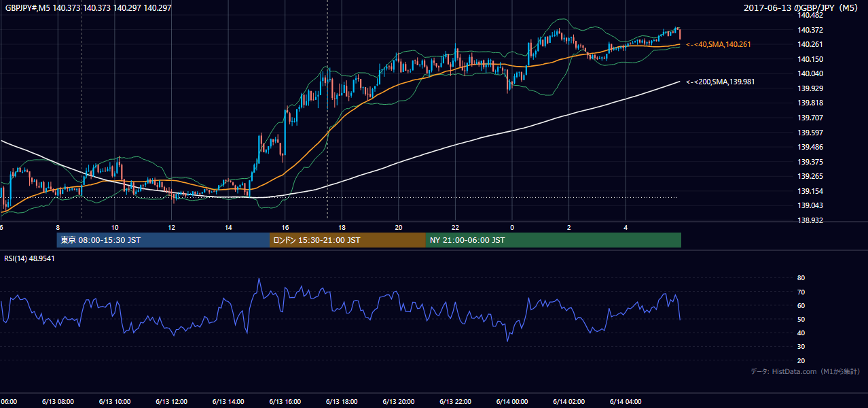
Task: Click time axis label 6/14 00:00
Action: point(512,401)
